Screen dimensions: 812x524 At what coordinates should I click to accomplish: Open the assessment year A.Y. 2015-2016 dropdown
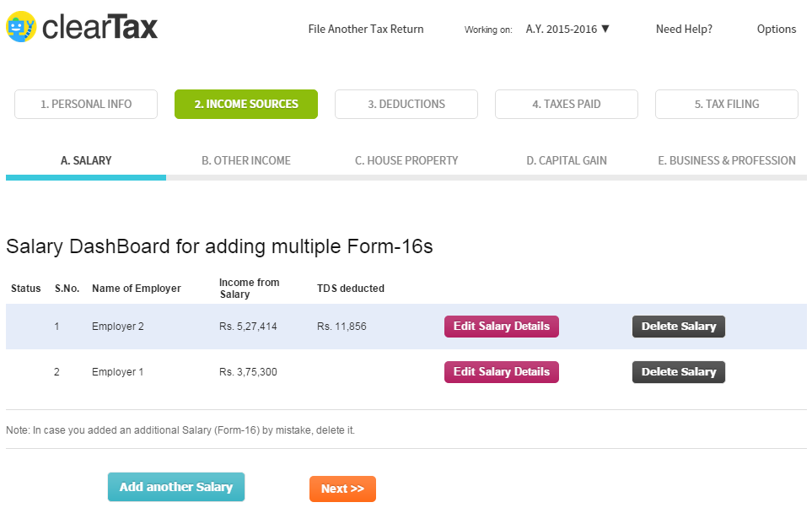567,29
